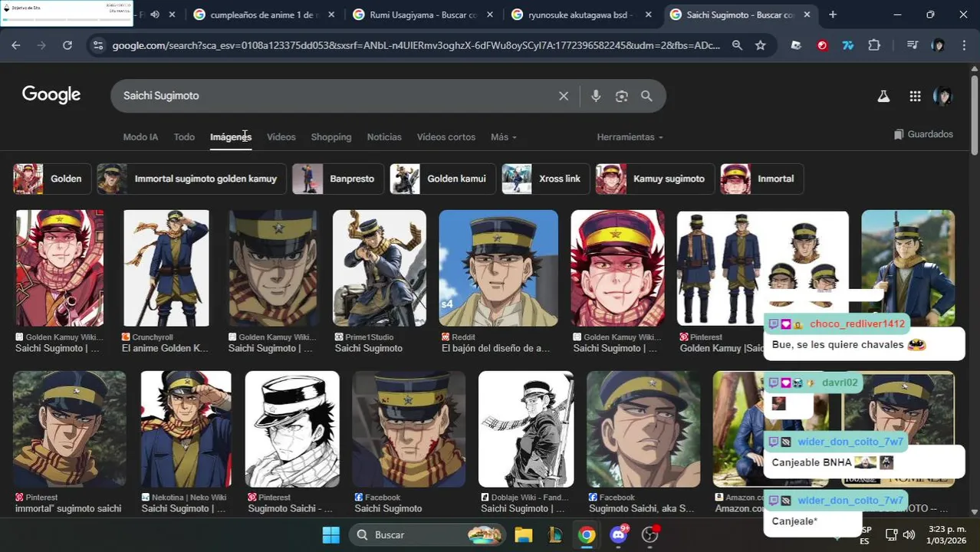Switch to the Todo results tab
This screenshot has width=980, height=552.
click(x=184, y=137)
